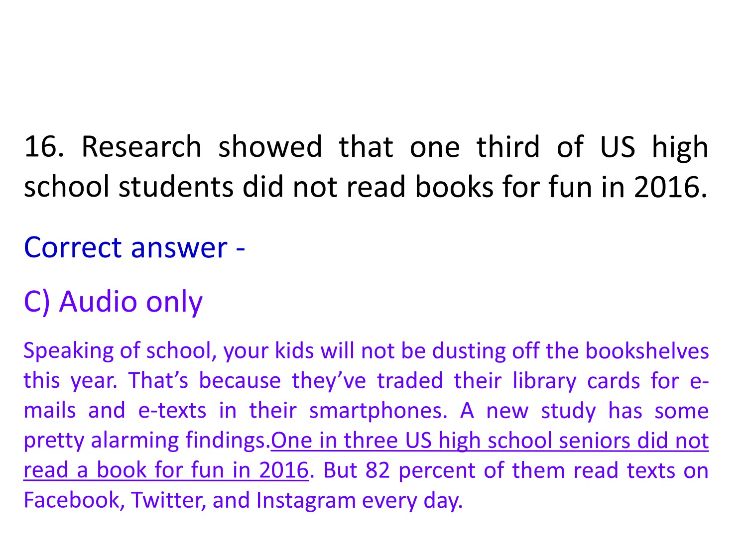Click the 'Correct answer -' heading

point(134,247)
